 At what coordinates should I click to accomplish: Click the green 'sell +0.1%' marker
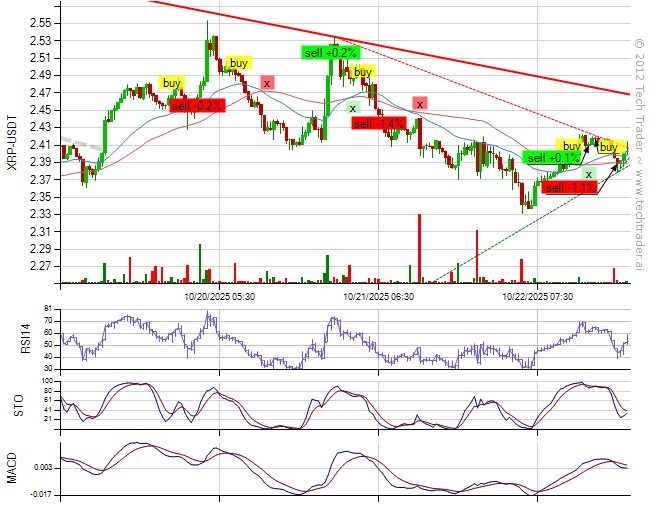553,157
